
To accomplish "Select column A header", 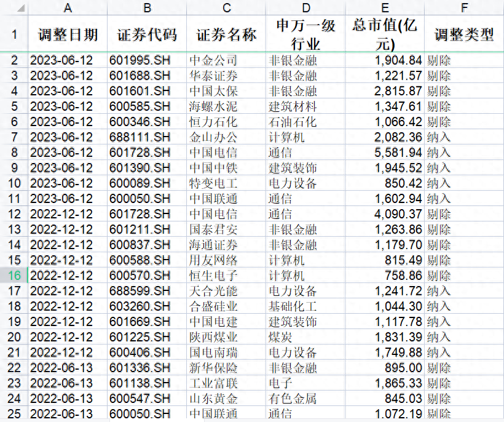I will 68,8.
